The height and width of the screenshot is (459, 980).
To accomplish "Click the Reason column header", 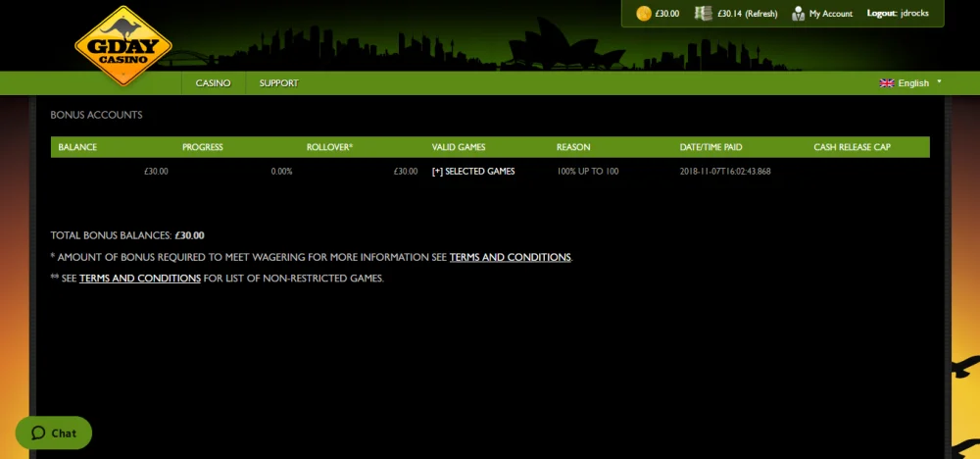I will pos(573,147).
